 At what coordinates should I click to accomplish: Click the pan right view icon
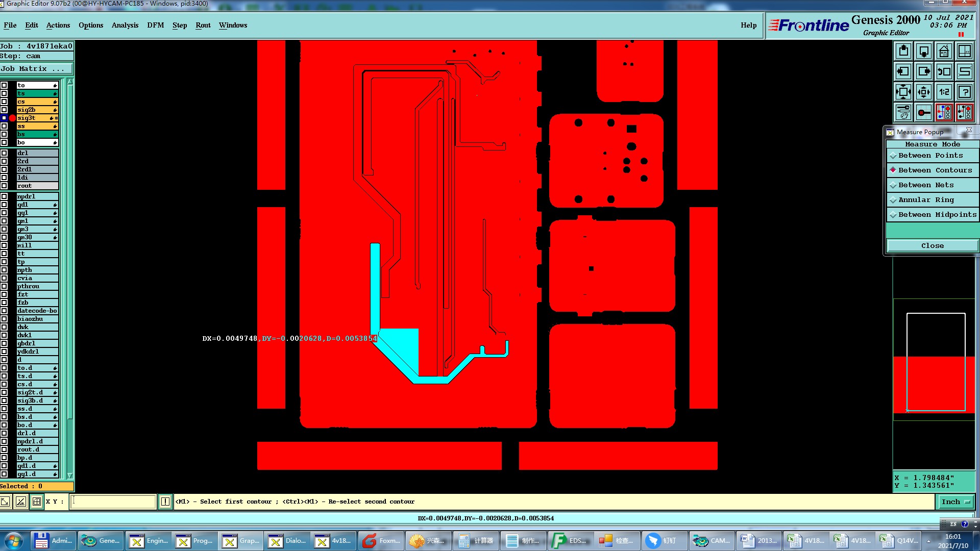coord(924,72)
